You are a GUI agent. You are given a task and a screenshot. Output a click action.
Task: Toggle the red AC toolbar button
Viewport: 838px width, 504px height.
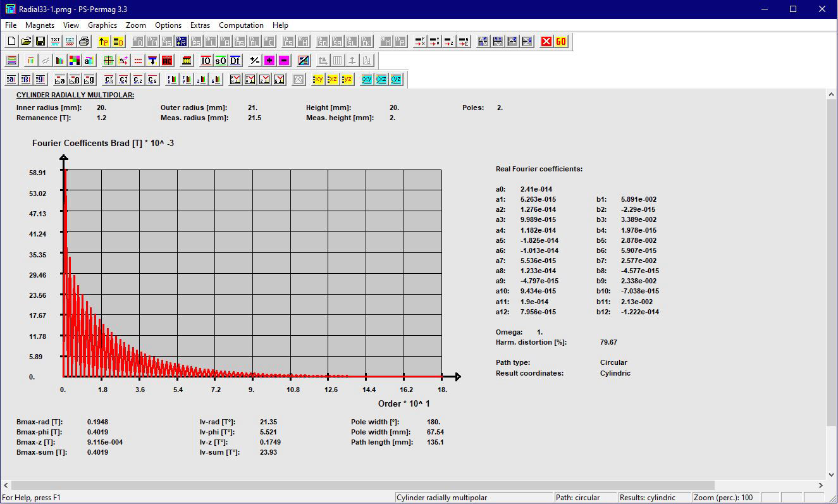(167, 61)
